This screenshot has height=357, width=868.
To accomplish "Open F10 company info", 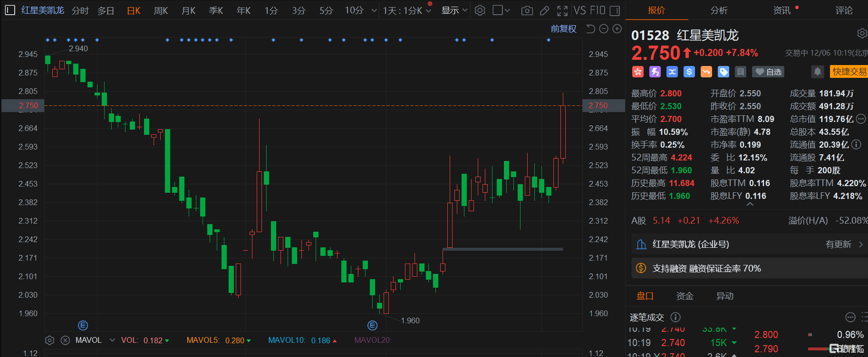I will pos(597,10).
